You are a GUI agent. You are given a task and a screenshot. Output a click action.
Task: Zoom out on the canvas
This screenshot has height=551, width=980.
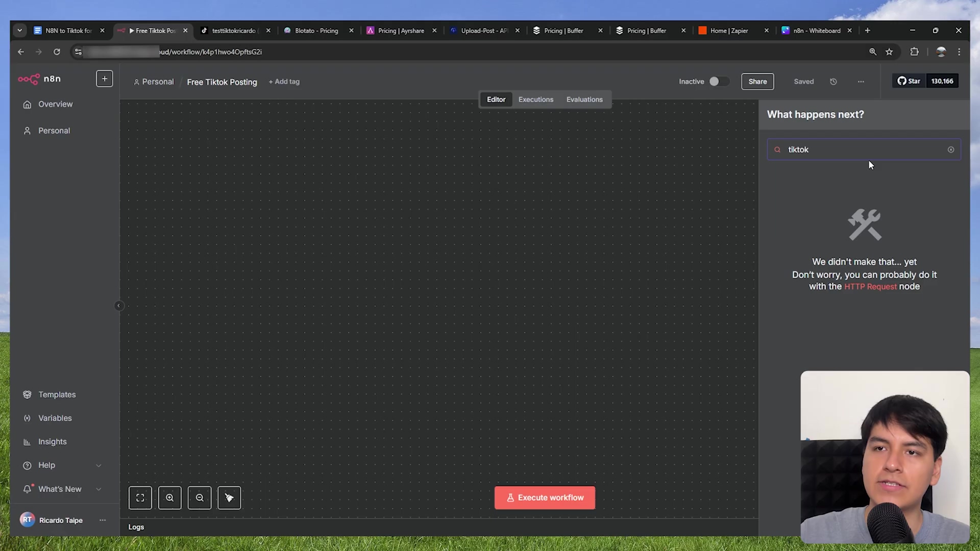coord(200,498)
